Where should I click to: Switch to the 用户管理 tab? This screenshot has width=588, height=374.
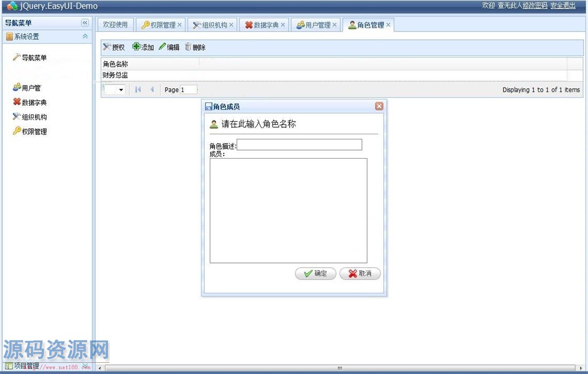pyautogui.click(x=318, y=25)
